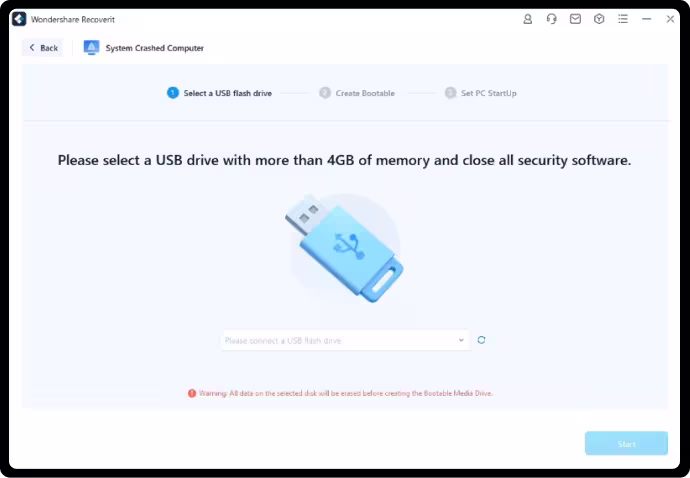The image size is (690, 478).
Task: Open the list menu icon in title bar
Action: [623, 19]
